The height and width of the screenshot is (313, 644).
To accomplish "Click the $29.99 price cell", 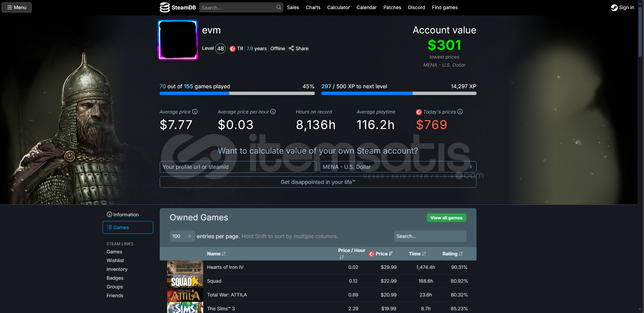I will [389, 267].
